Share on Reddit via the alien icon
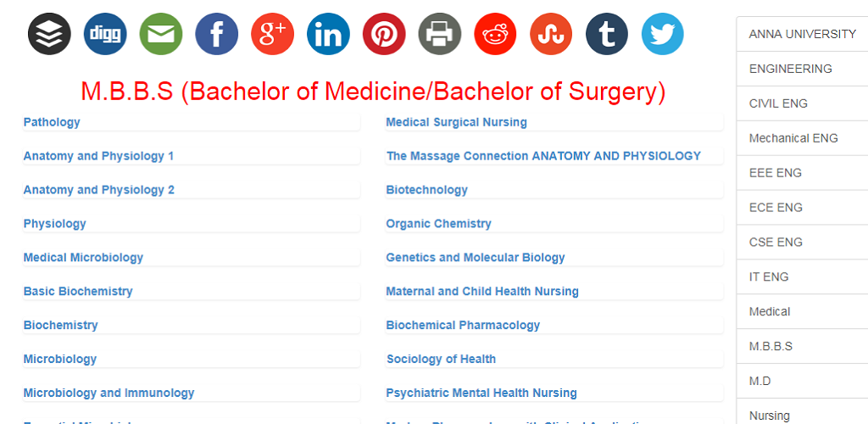This screenshot has height=424, width=868. tap(495, 34)
